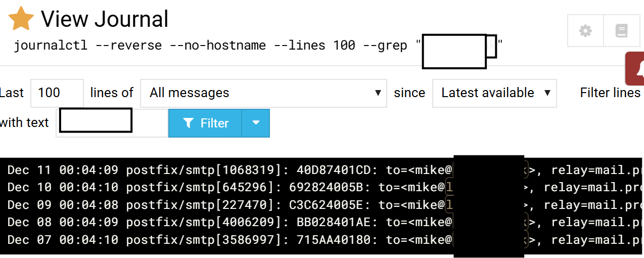Click the Dec 07 00:04:10 timestamp
The width and height of the screenshot is (644, 258).
point(63,239)
